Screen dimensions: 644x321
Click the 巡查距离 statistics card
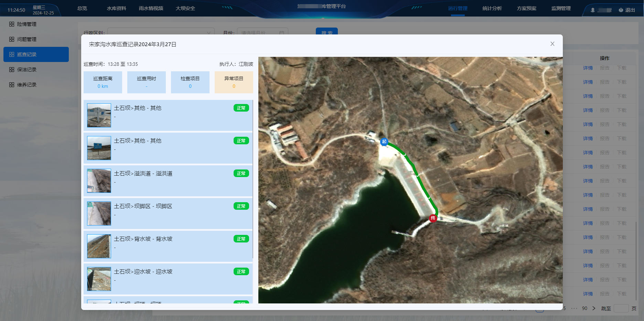pyautogui.click(x=103, y=82)
